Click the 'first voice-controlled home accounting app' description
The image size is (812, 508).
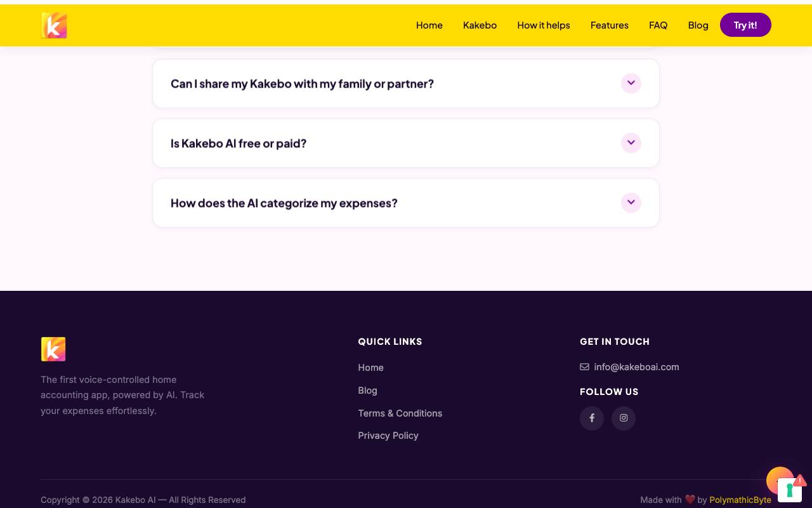coord(122,395)
